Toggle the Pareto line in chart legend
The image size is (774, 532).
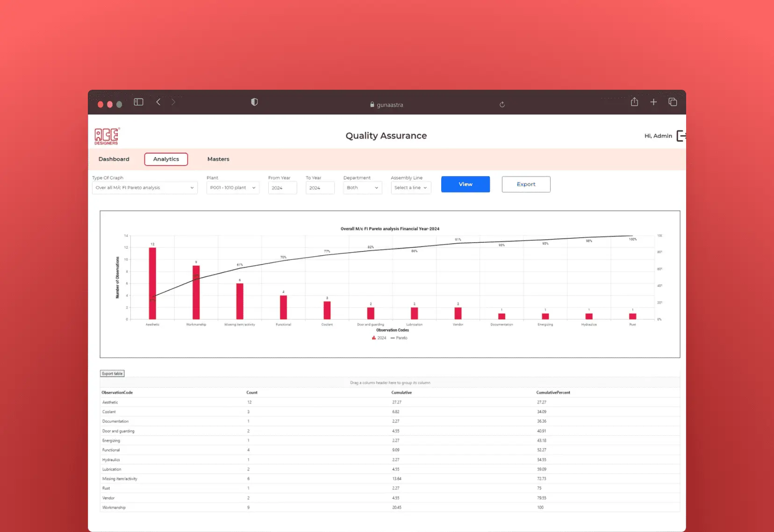[399, 338]
